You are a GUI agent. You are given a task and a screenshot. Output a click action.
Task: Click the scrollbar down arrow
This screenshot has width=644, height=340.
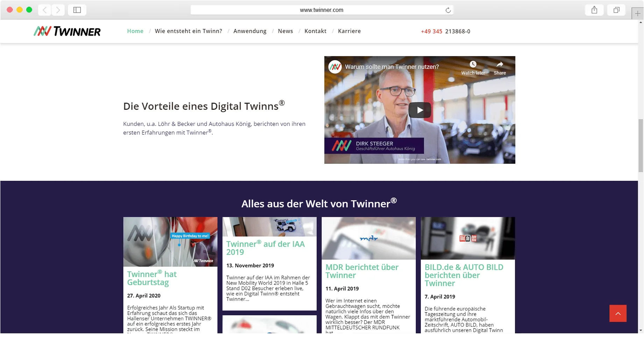(x=641, y=330)
